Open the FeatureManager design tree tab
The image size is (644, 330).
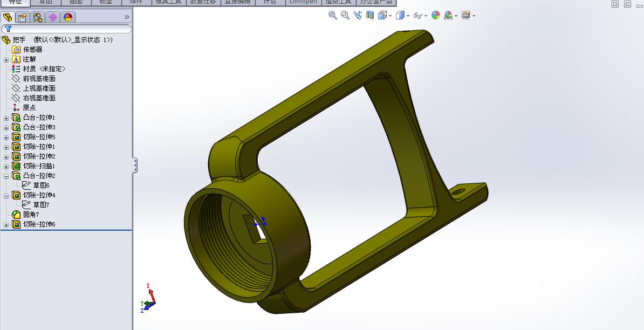point(8,17)
